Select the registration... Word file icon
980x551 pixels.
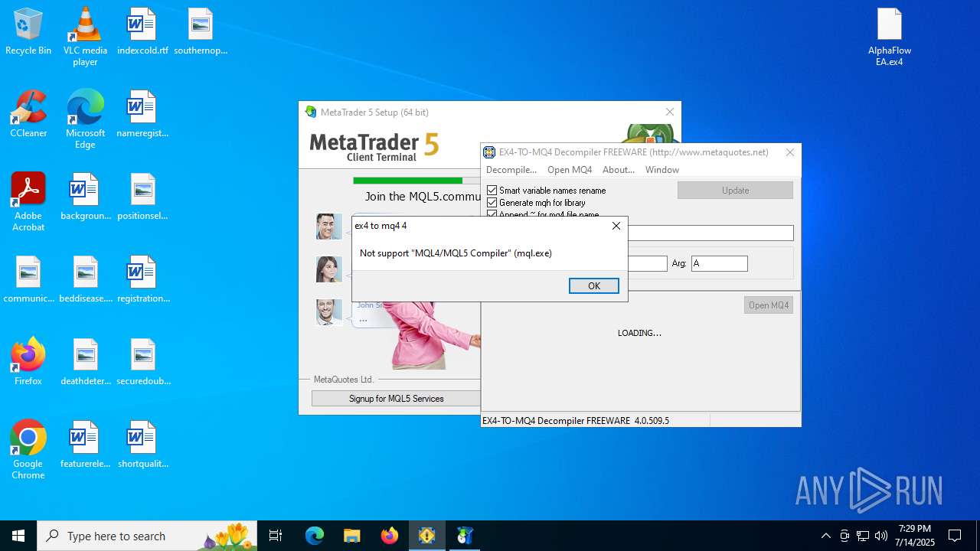(x=142, y=279)
